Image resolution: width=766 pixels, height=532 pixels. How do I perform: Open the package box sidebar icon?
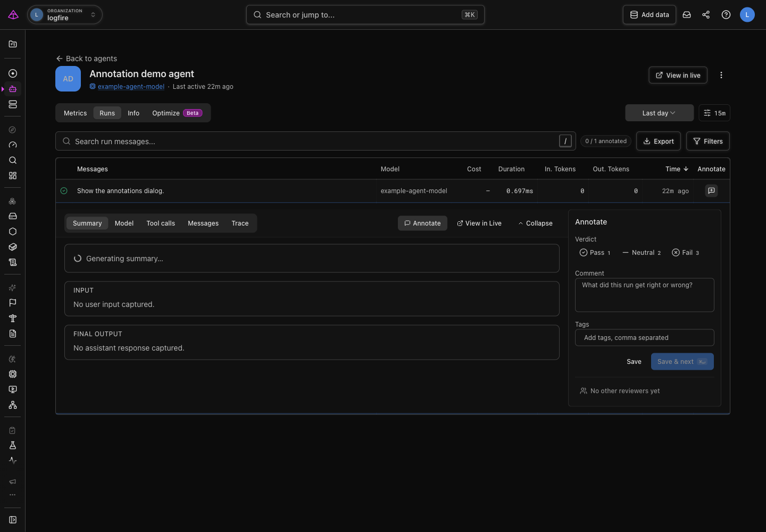pos(13,247)
